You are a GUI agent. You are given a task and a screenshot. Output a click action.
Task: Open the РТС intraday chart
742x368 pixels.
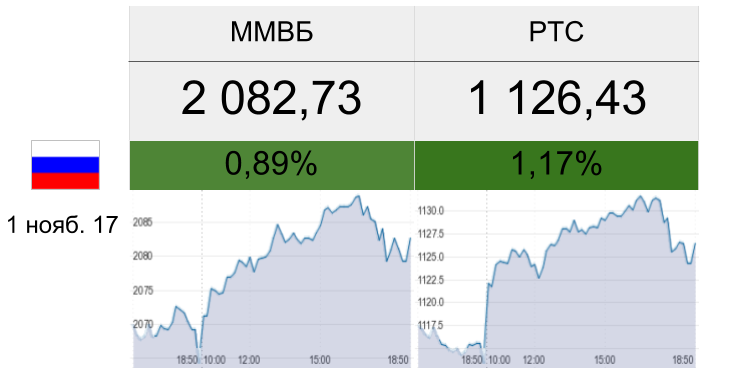coord(556,279)
